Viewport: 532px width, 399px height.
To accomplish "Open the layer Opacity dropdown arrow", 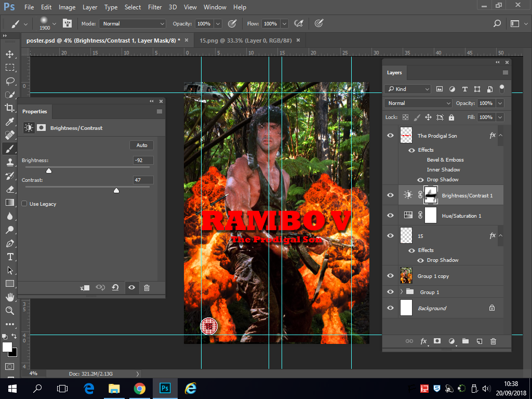I will click(x=500, y=103).
